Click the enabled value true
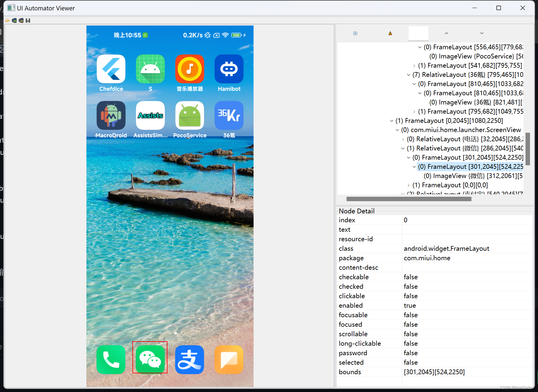The height and width of the screenshot is (392, 538). (410, 305)
